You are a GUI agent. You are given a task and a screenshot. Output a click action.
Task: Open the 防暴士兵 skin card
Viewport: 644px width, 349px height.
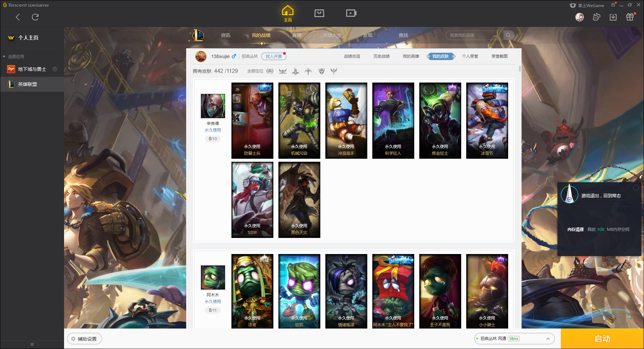[x=252, y=120]
